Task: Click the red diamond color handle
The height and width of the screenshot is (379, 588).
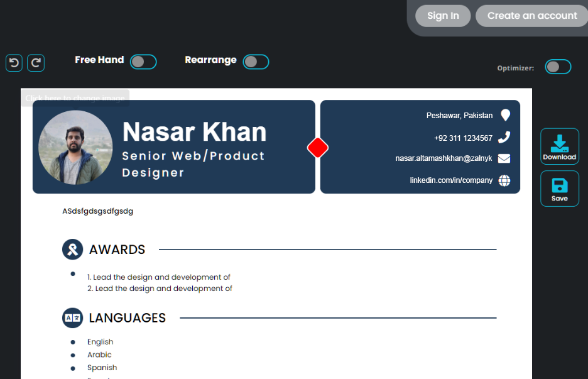Action: click(318, 148)
